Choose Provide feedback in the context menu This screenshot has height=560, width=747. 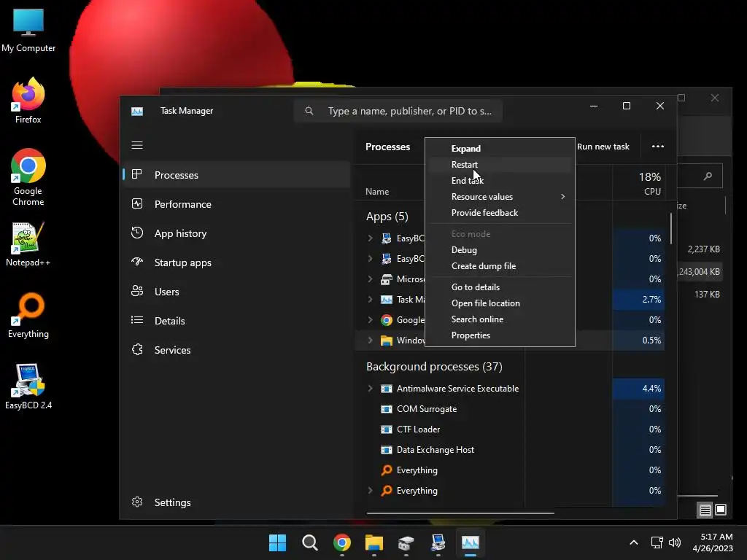click(x=500, y=213)
